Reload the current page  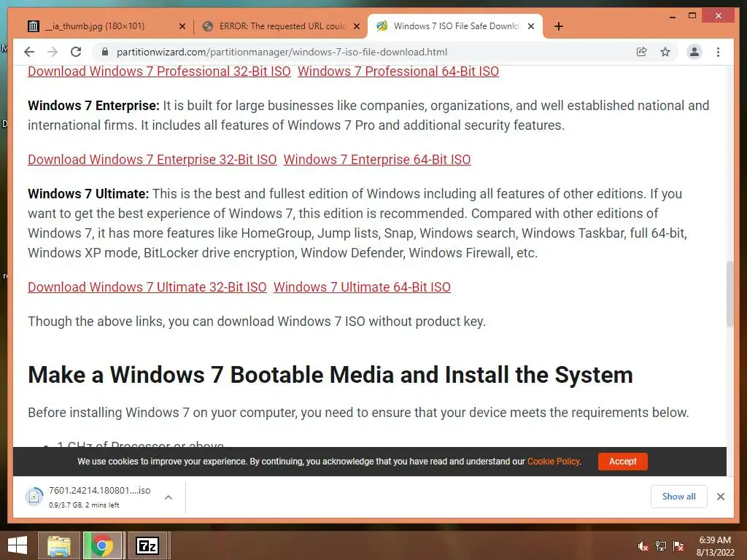(76, 52)
